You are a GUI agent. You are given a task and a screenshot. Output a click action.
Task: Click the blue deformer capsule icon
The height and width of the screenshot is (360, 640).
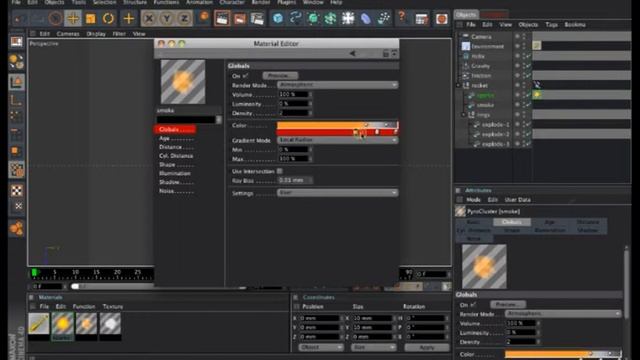click(x=366, y=18)
